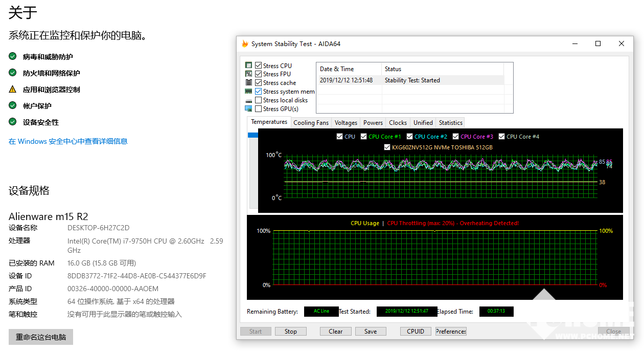Enable Stress local disks checkbox
This screenshot has height=351, width=644.
pyautogui.click(x=259, y=100)
